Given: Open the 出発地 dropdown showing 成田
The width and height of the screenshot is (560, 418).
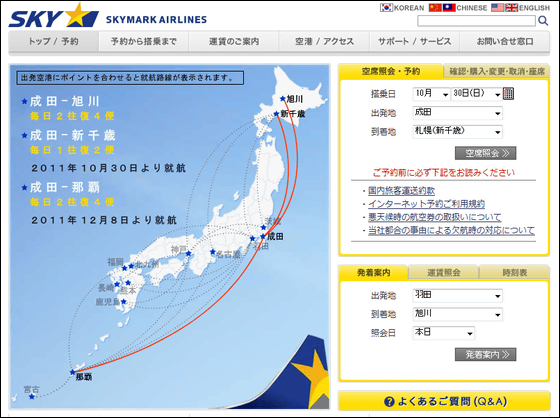Looking at the screenshot, I should click(x=458, y=113).
